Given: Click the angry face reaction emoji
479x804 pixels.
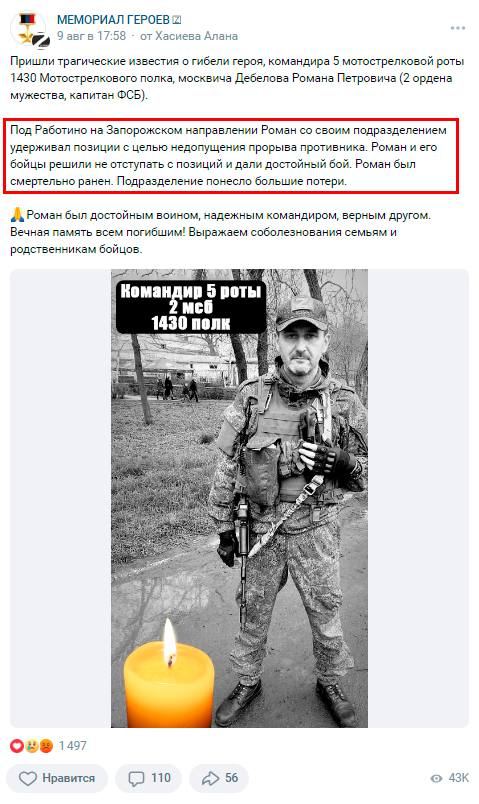Looking at the screenshot, I should tap(46, 746).
